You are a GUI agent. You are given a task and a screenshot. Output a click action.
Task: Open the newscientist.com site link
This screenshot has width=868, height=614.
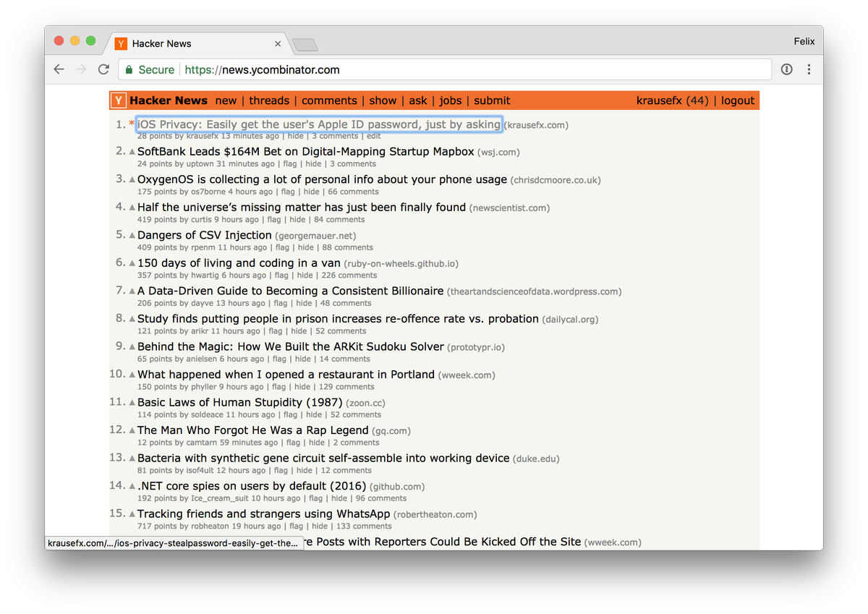click(x=509, y=208)
